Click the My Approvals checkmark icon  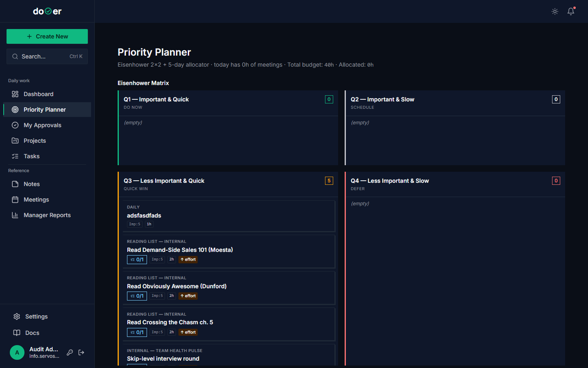pyautogui.click(x=15, y=125)
